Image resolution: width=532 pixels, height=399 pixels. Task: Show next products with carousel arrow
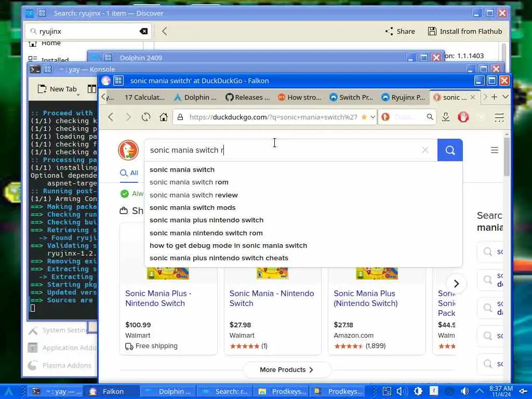pyautogui.click(x=456, y=284)
